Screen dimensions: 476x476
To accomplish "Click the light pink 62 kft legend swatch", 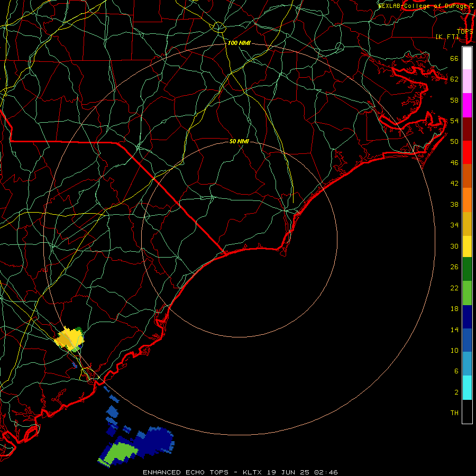I will point(467,81).
